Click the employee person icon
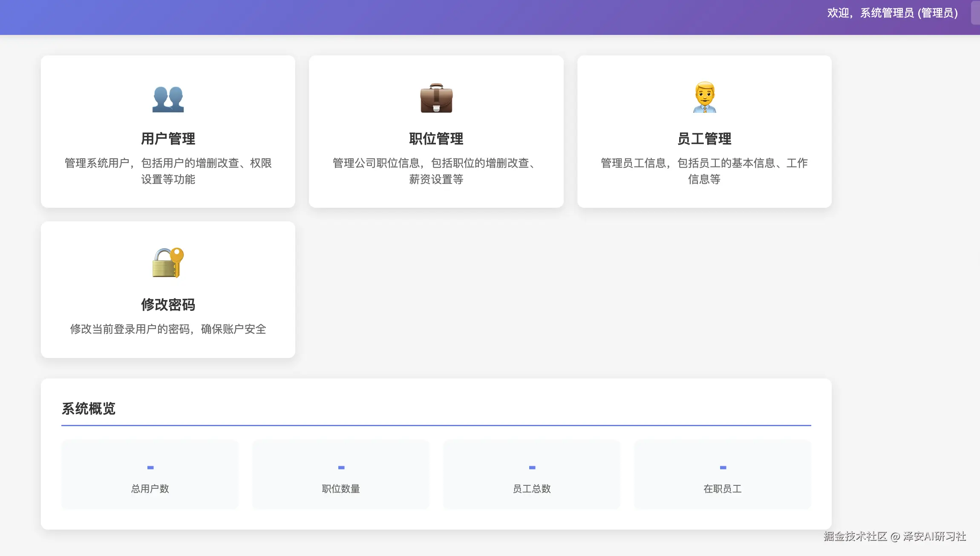The width and height of the screenshot is (980, 556). pos(704,97)
